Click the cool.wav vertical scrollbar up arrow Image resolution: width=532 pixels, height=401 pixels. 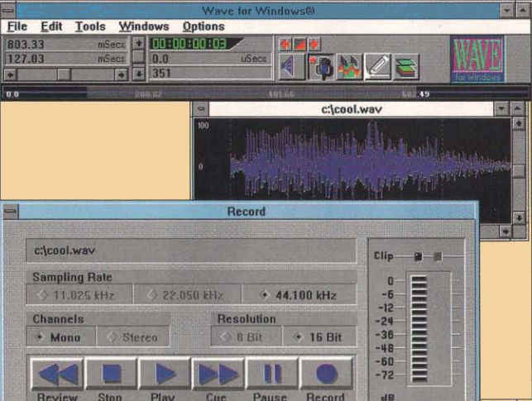[x=519, y=123]
